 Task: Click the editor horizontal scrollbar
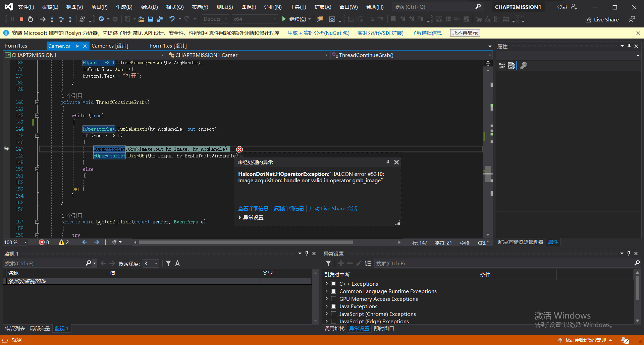tap(246, 242)
